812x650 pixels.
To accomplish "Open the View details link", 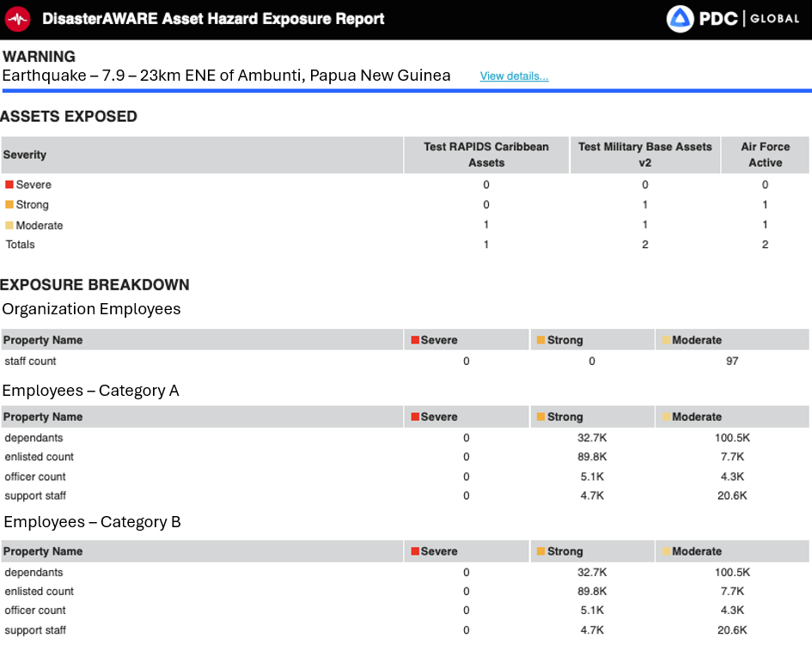I will [514, 76].
